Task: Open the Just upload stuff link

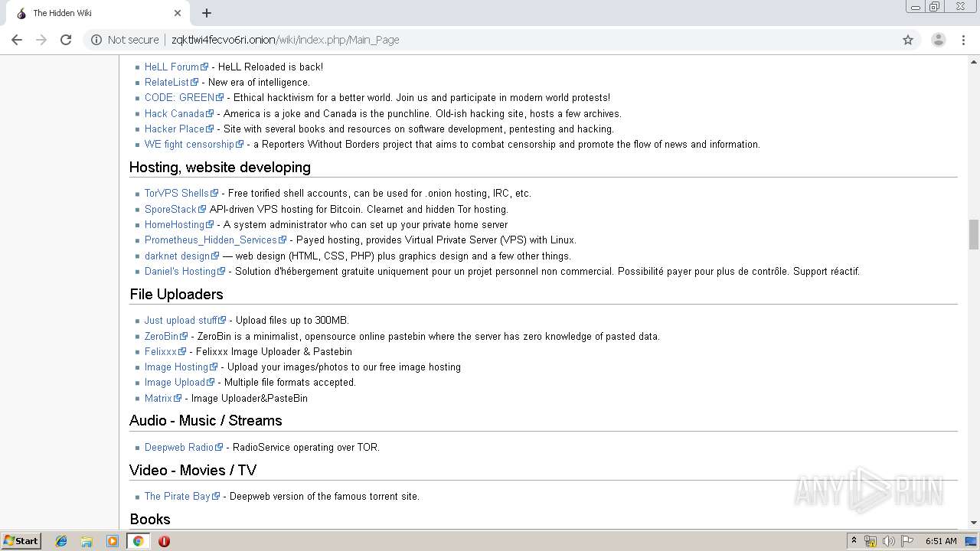Action: [x=181, y=320]
